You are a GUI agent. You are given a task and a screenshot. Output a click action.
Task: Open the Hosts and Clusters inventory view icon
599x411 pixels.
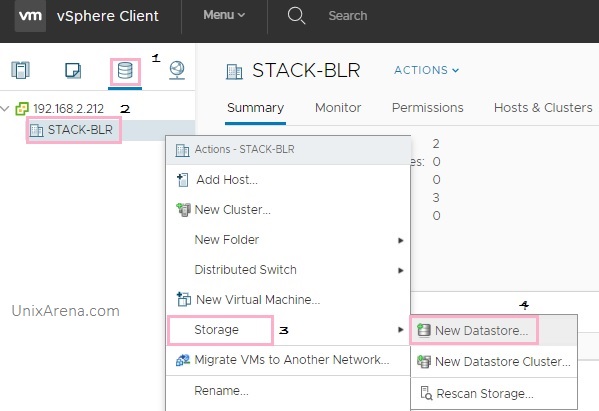(20, 70)
